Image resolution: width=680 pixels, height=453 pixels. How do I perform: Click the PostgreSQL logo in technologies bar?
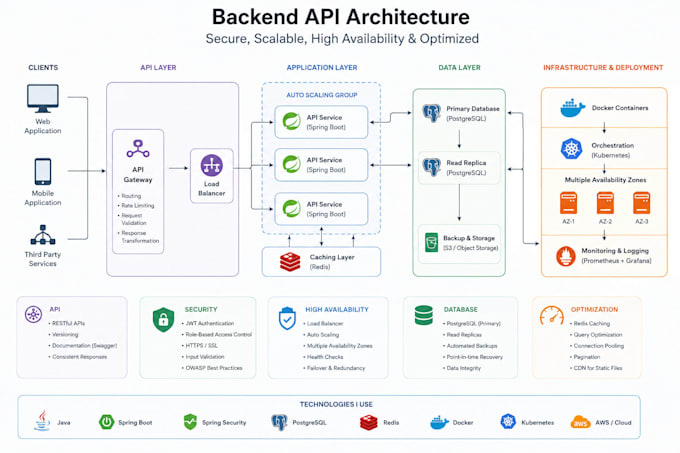coord(279,422)
